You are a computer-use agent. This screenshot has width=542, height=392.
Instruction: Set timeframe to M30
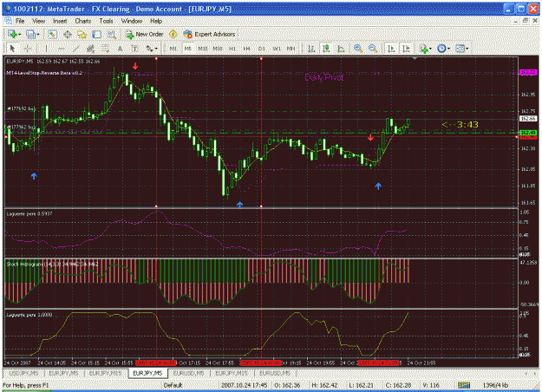218,49
